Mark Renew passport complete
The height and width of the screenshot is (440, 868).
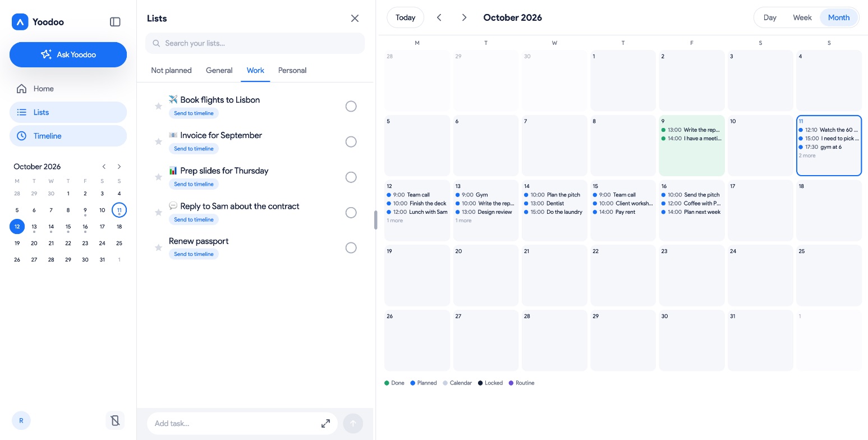click(351, 247)
